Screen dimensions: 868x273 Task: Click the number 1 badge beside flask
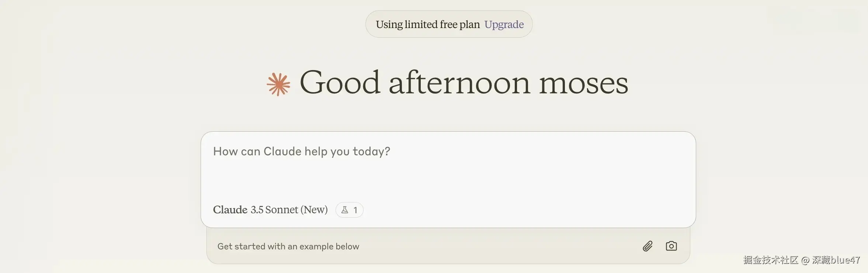[x=355, y=210]
